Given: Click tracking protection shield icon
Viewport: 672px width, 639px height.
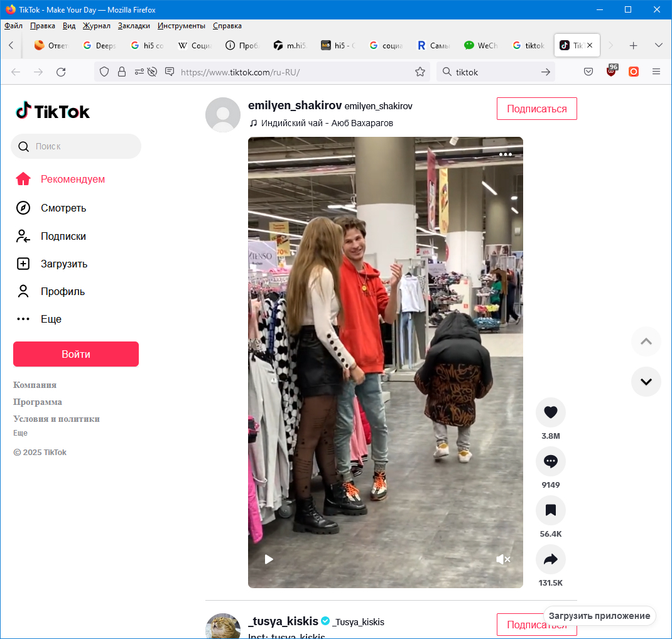Looking at the screenshot, I should pos(104,72).
